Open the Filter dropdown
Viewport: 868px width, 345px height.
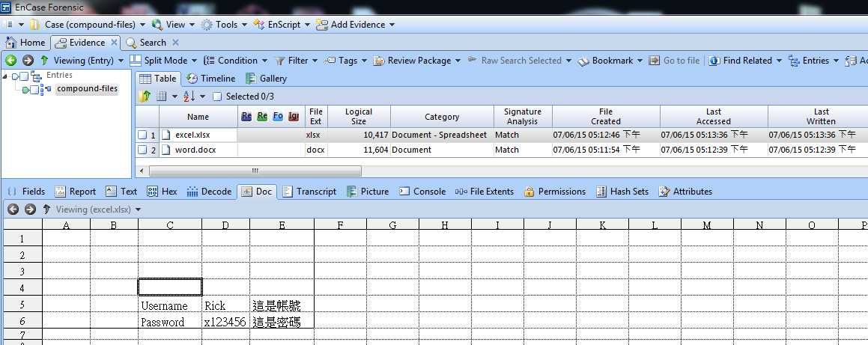tap(296, 61)
